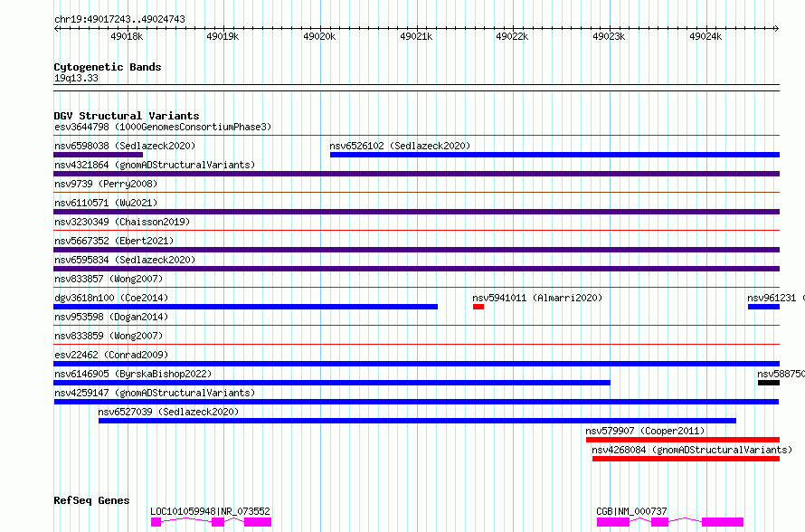Screen dimensions: 805x532
Task: Click the 49022k ruler tick label
Action: pyautogui.click(x=512, y=36)
